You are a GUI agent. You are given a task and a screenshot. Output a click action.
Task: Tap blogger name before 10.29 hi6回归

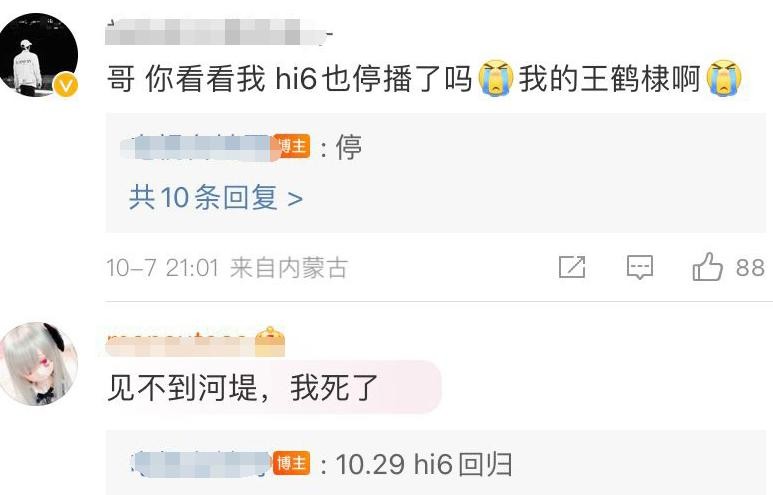(x=201, y=463)
